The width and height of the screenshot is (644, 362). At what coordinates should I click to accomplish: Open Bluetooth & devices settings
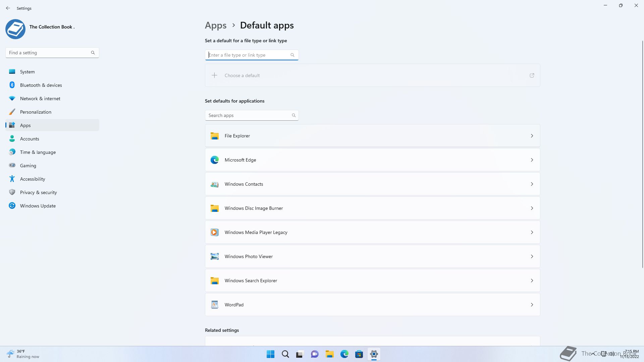(x=52, y=85)
